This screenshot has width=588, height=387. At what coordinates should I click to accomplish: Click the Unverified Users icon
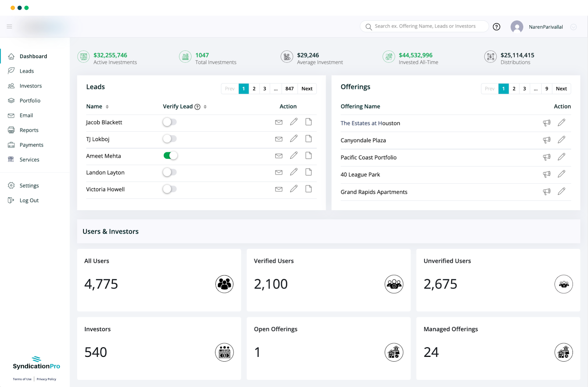pos(564,284)
